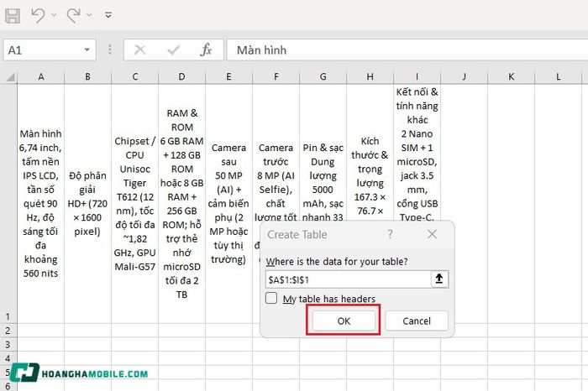Click the Insert Function fx icon
588x391 pixels.
click(x=206, y=50)
